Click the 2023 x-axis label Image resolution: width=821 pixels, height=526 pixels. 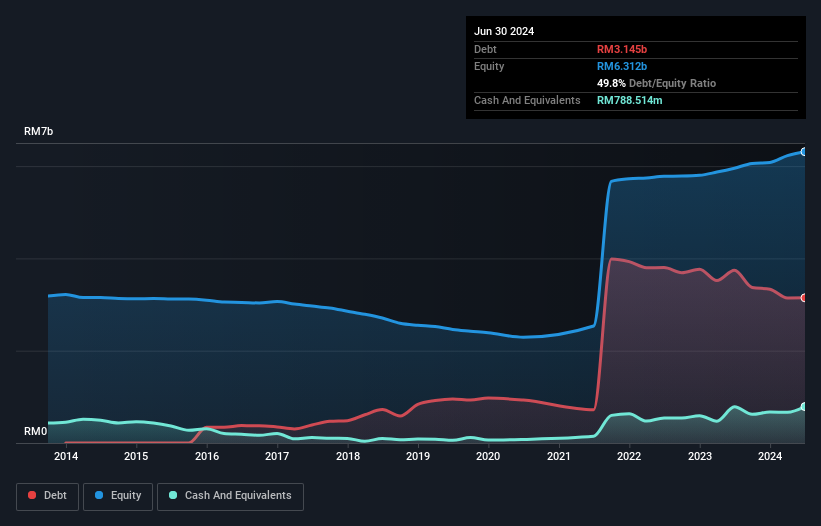pos(700,456)
